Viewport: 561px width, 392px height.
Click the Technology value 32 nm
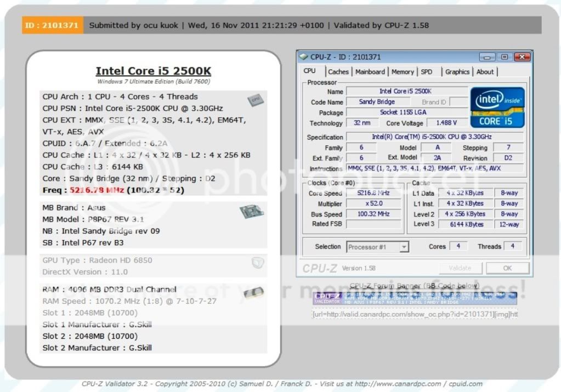pos(362,123)
